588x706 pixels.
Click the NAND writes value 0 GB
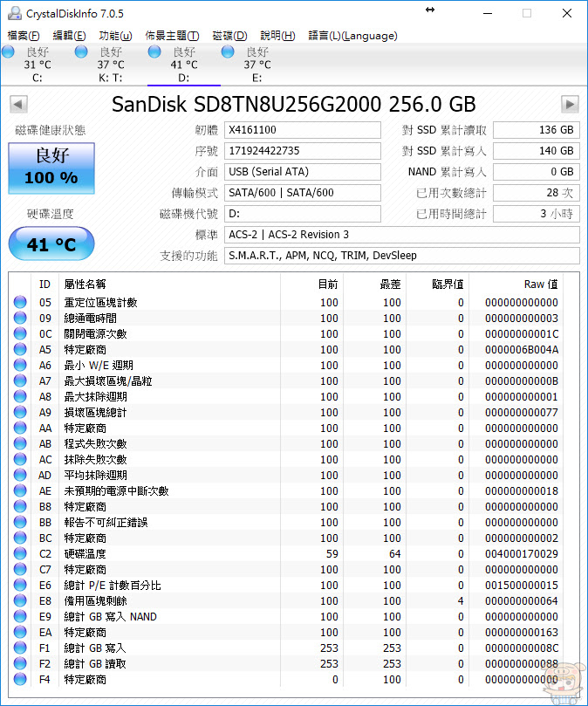(x=537, y=172)
